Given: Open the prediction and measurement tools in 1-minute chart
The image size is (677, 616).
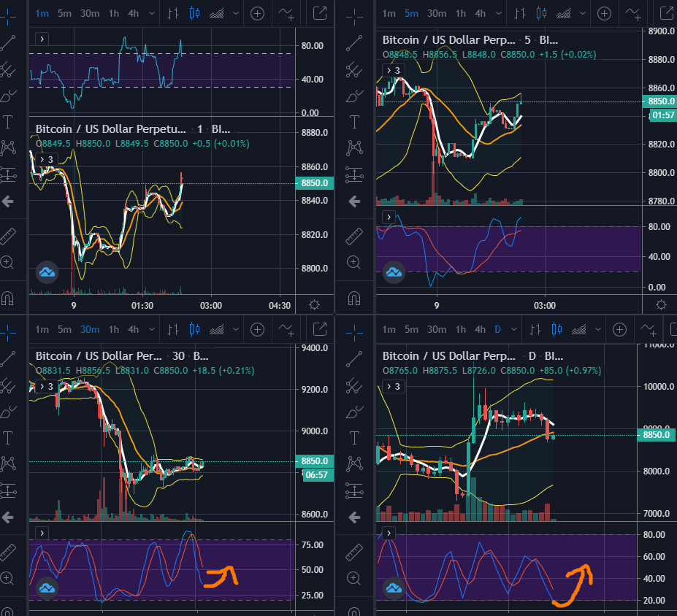Looking at the screenshot, I should [8, 174].
